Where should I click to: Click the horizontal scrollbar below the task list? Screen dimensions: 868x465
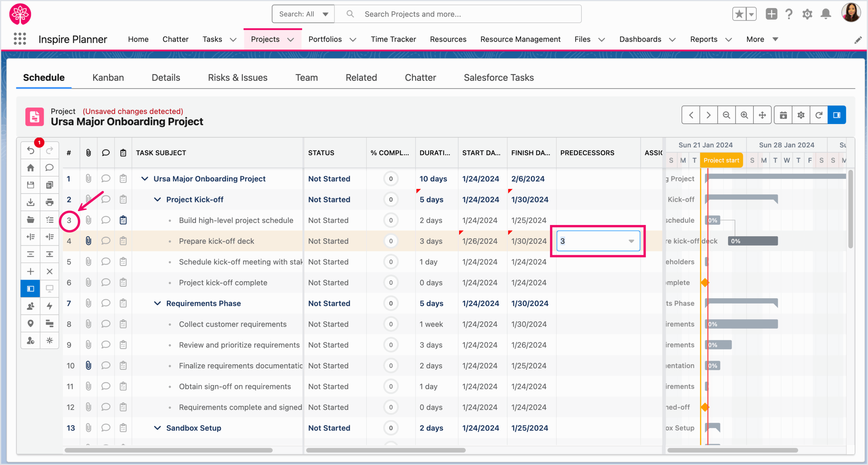[169, 450]
